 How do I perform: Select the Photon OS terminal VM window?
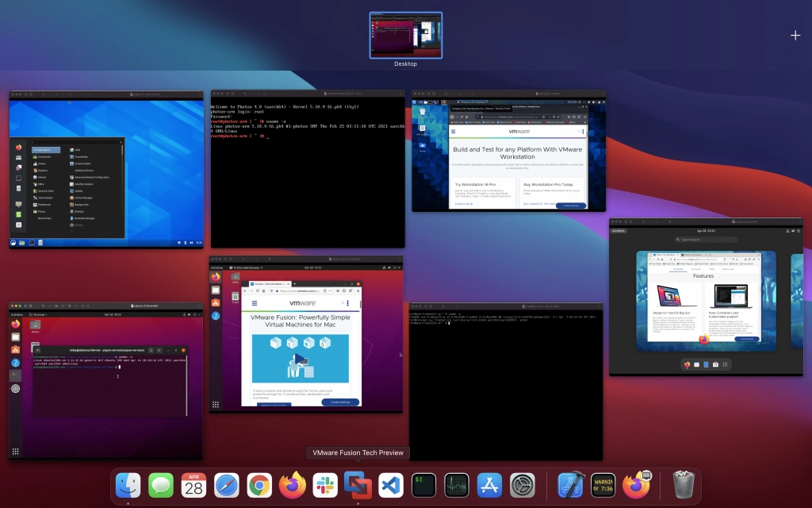click(308, 169)
